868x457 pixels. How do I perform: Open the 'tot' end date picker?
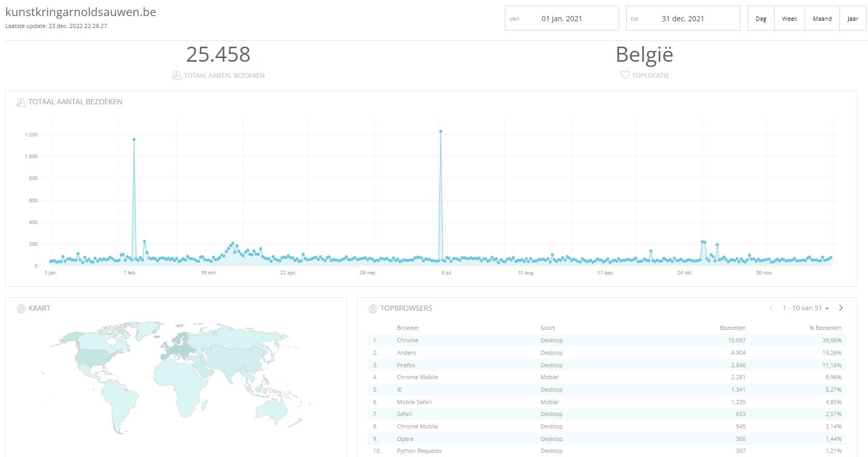[683, 18]
